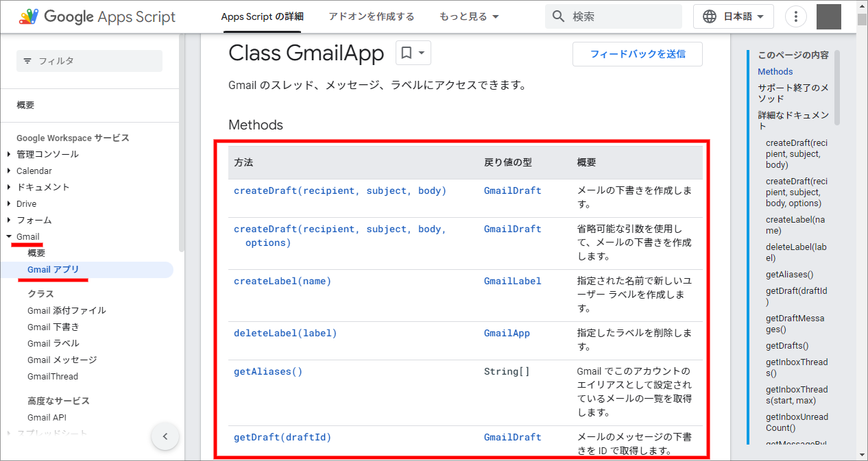Jump to Methods in page contents
Image resolution: width=868 pixels, height=461 pixels.
pos(775,71)
